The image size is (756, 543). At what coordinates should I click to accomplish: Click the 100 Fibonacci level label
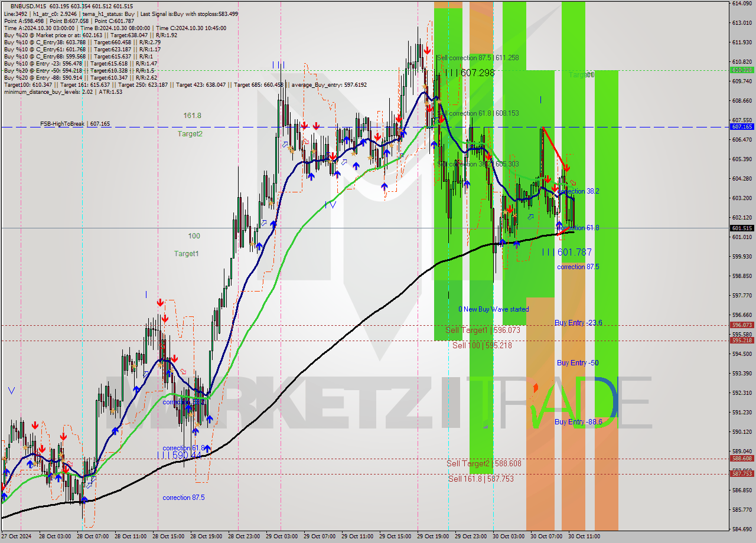194,236
